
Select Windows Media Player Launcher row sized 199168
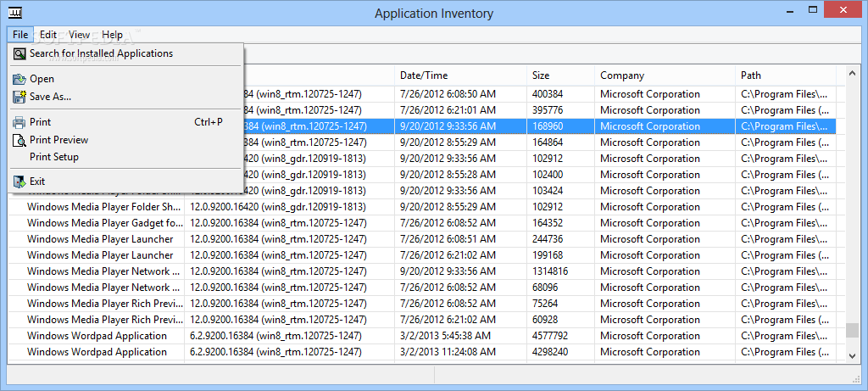[100, 255]
